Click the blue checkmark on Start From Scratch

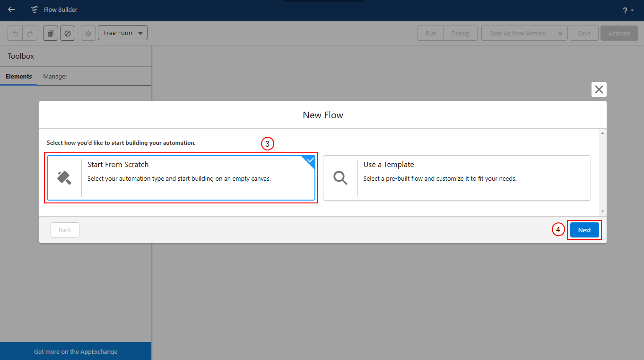click(310, 161)
